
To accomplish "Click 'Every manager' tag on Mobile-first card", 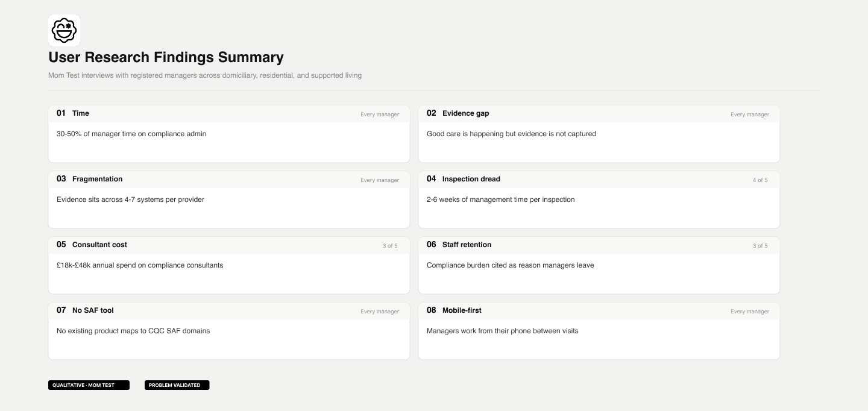I will pyautogui.click(x=750, y=312).
